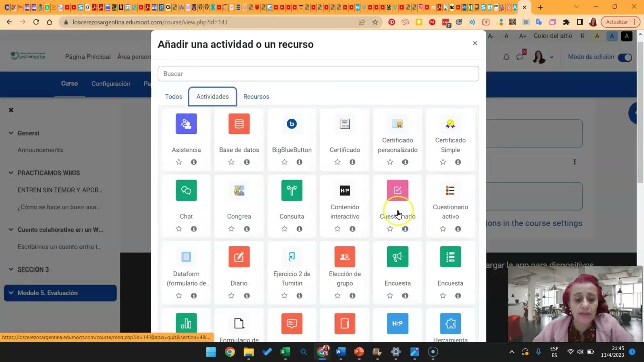This screenshot has width=644, height=362.
Task: Select the Asistencia activity icon
Action: point(186,124)
